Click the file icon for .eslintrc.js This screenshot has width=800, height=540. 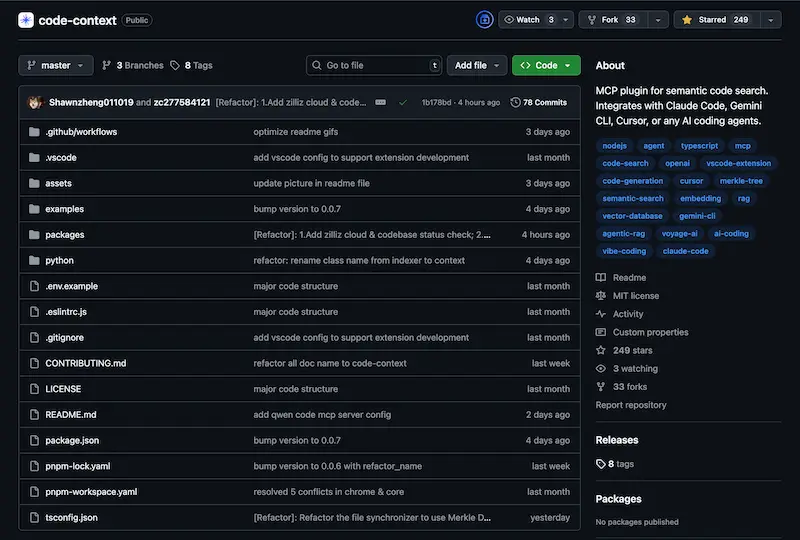(34, 312)
